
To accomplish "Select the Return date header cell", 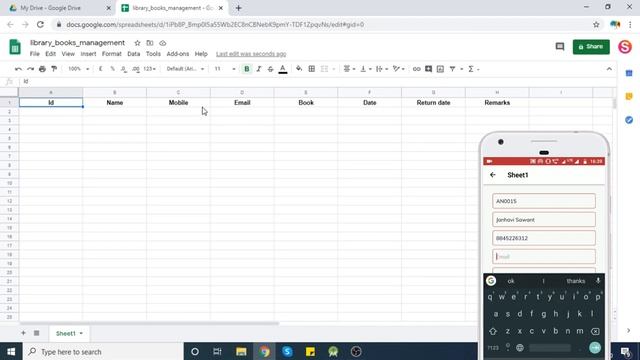I will tap(433, 102).
